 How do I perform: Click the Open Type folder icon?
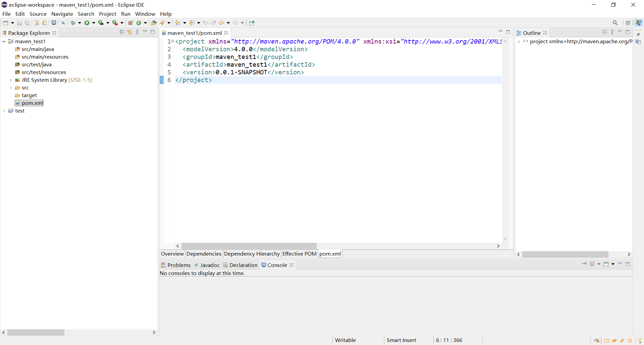click(154, 23)
